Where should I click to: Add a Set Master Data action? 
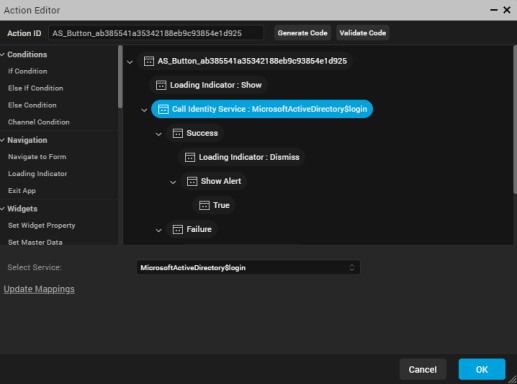pos(35,242)
